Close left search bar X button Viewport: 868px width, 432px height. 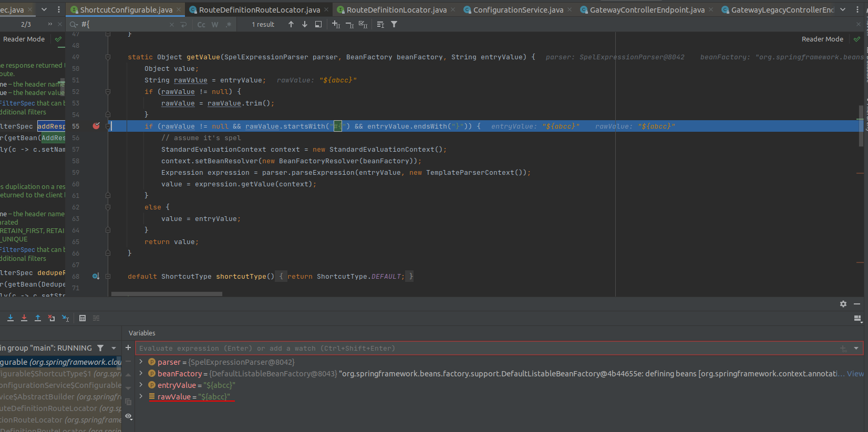(x=59, y=24)
